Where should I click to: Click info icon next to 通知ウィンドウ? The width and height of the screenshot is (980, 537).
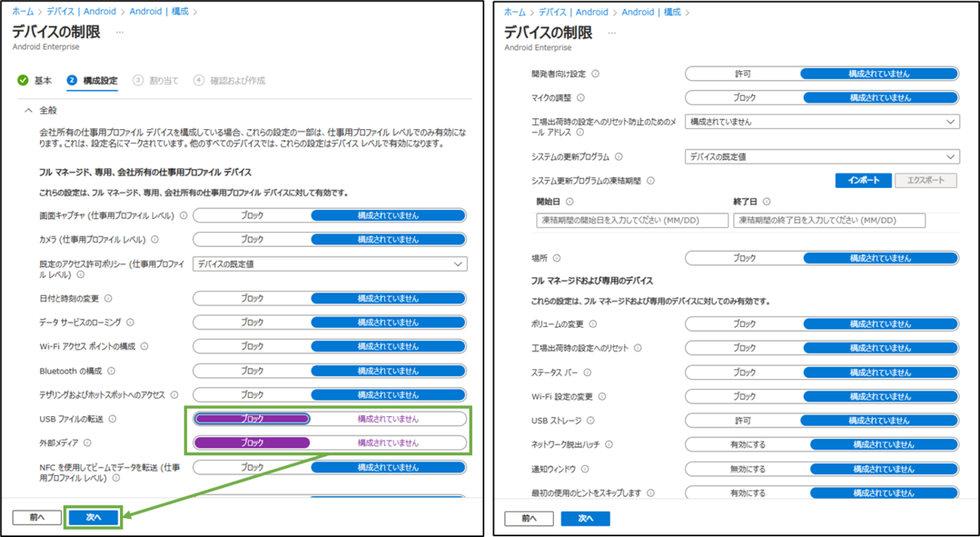coord(586,469)
